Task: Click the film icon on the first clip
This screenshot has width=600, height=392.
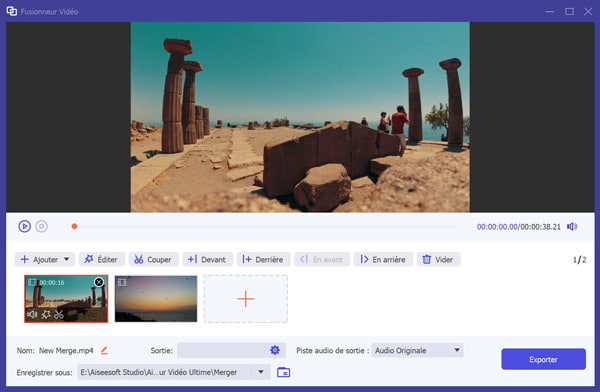Action: coord(32,283)
